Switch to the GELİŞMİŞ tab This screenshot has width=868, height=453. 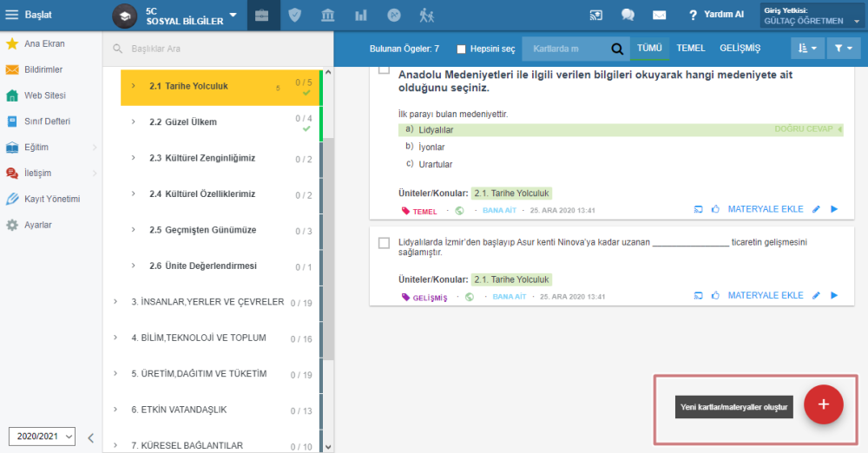[x=740, y=49]
